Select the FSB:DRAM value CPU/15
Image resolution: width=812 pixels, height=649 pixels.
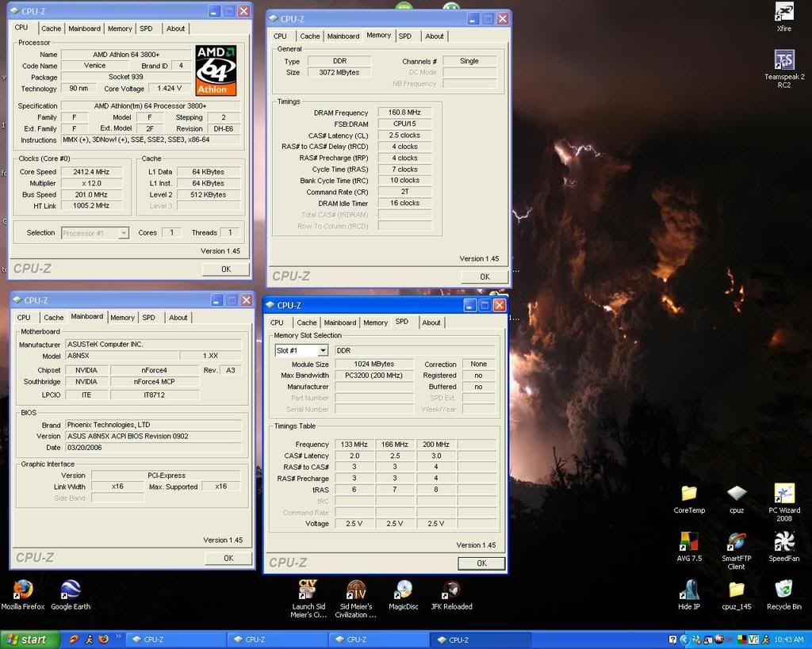pyautogui.click(x=404, y=124)
